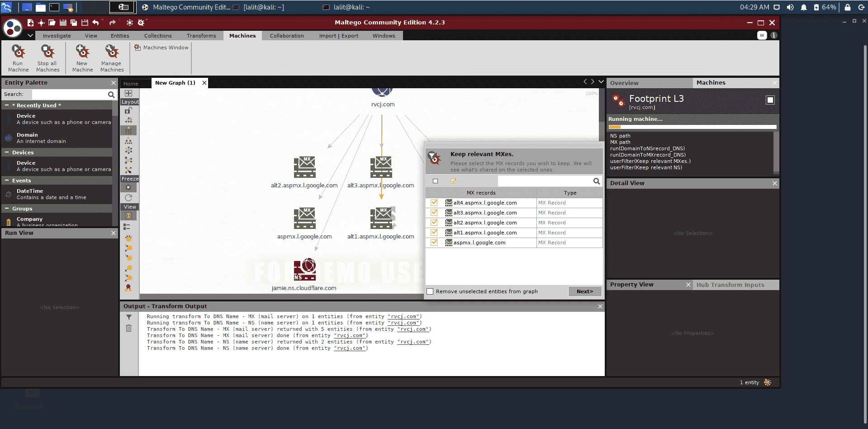Open the Machines Window
The width and height of the screenshot is (868, 429).
click(x=161, y=48)
